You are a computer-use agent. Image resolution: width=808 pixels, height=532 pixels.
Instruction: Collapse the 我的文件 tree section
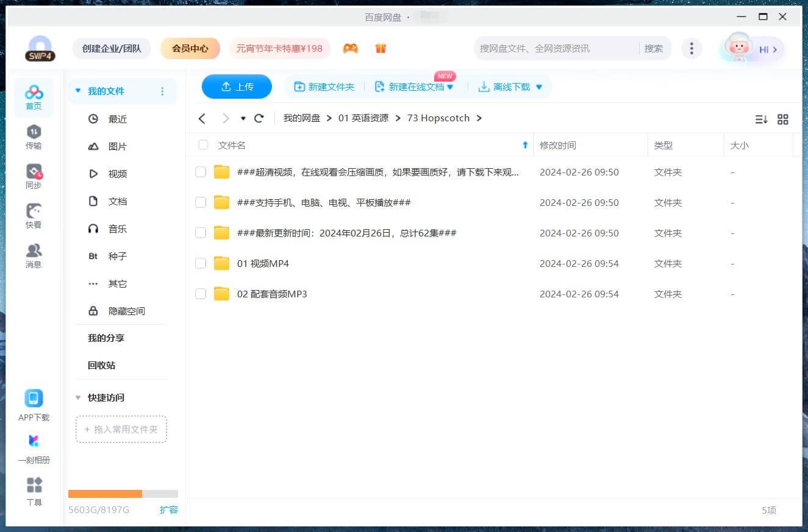[77, 91]
